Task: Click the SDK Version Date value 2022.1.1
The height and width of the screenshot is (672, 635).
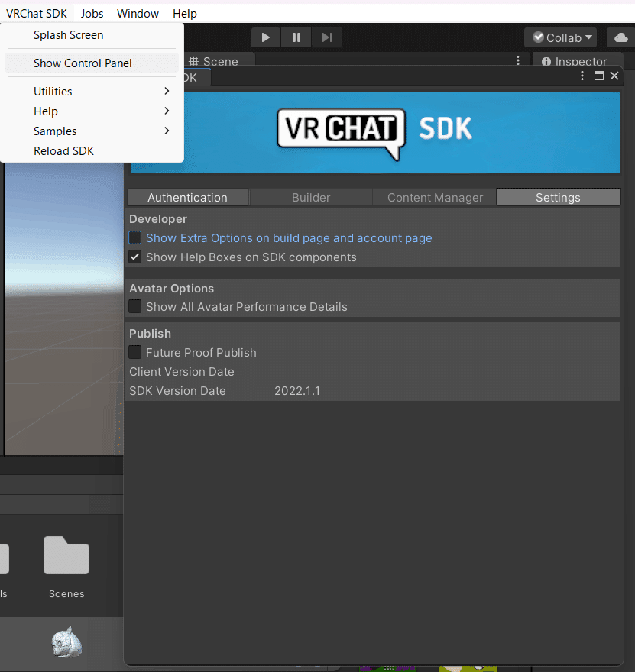Action: [297, 391]
